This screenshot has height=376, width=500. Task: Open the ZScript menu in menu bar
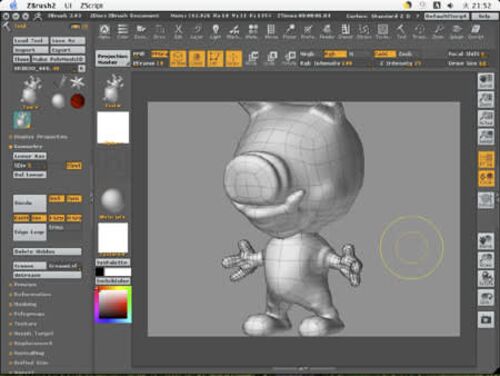pyautogui.click(x=92, y=5)
